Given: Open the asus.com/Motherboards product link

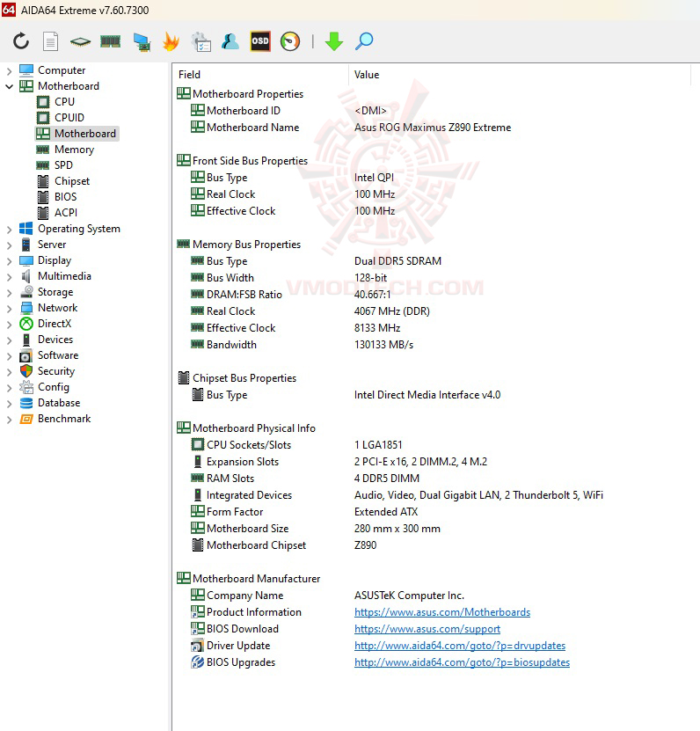Looking at the screenshot, I should [442, 612].
